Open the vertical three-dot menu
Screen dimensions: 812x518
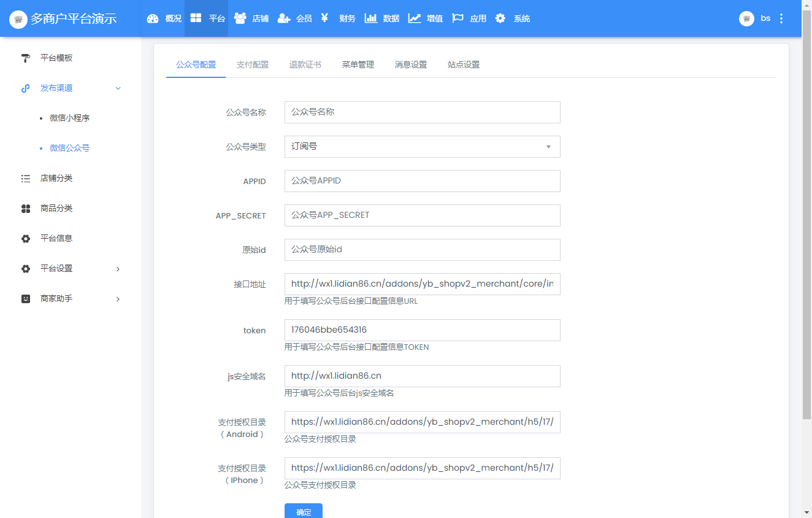pyautogui.click(x=781, y=18)
